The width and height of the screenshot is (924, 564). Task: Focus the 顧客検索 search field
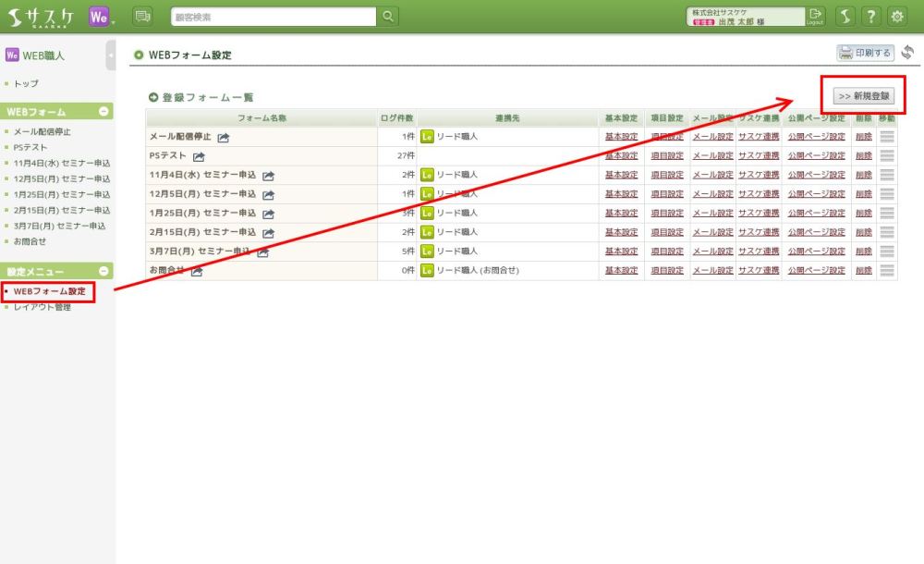(274, 16)
